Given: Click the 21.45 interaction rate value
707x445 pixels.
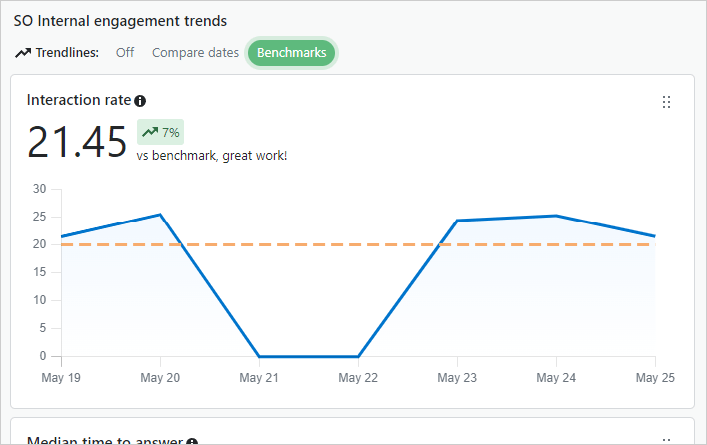Looking at the screenshot, I should pos(77,142).
